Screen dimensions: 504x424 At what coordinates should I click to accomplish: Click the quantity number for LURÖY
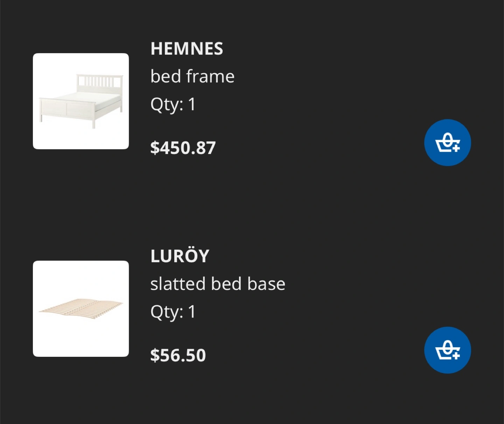pos(192,311)
